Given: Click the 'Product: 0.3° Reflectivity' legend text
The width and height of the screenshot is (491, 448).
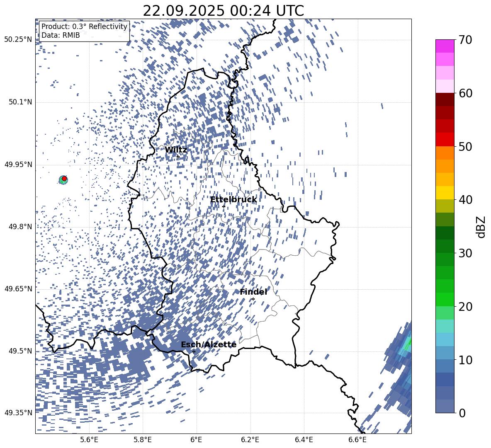Looking at the screenshot, I should click(x=84, y=27).
